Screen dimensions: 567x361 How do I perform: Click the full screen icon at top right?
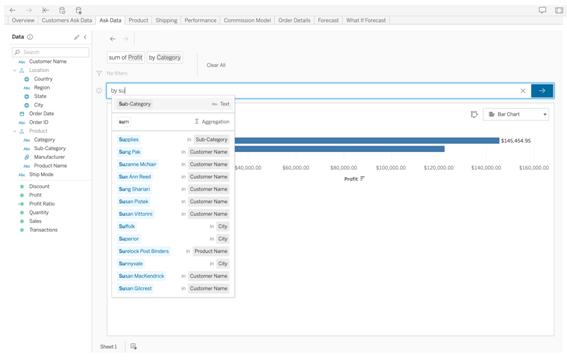(x=559, y=10)
